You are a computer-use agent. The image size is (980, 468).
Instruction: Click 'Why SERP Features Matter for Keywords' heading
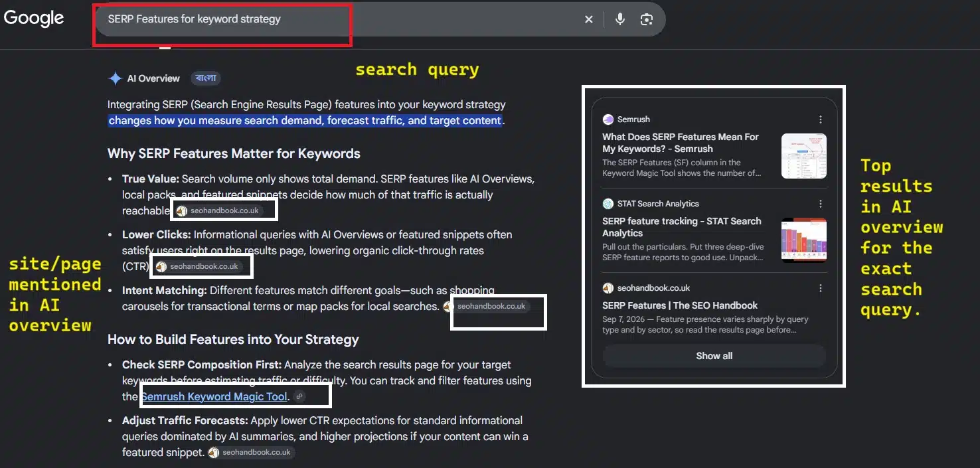[x=234, y=153]
